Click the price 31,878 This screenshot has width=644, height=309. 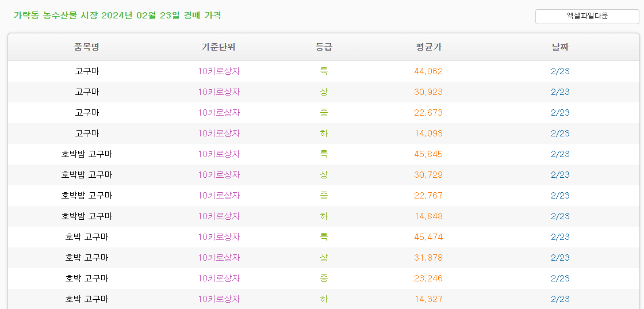click(x=428, y=258)
